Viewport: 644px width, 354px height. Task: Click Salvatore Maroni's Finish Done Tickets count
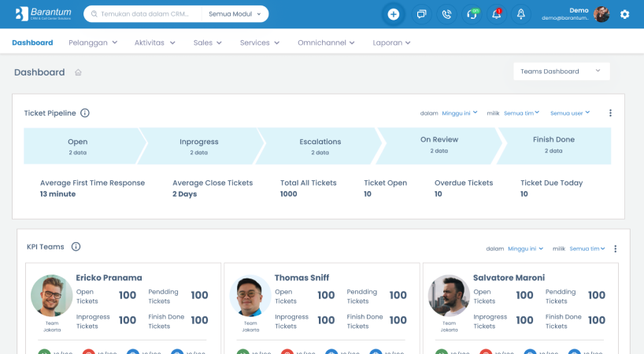(x=597, y=320)
